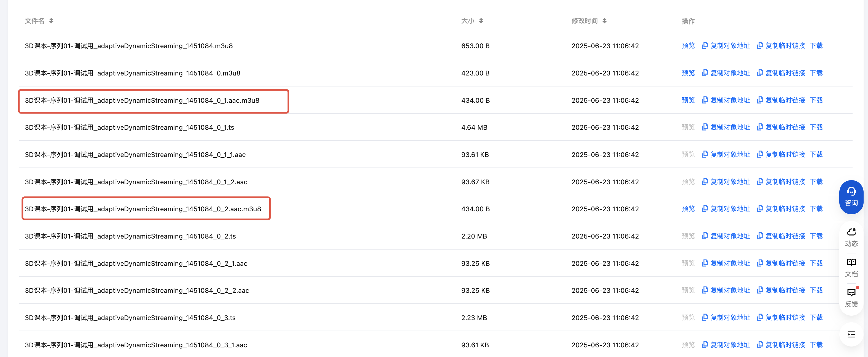Preview the 1451084_0_2.aac.m3u8 file

(x=688, y=209)
